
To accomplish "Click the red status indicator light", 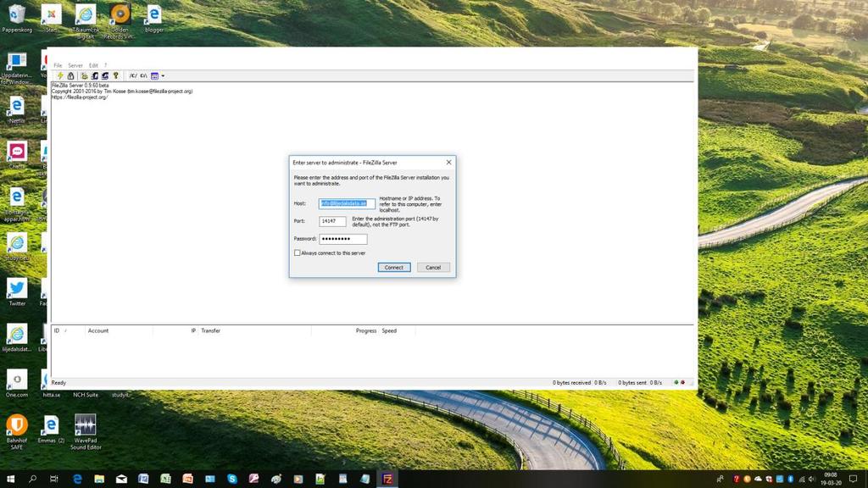I will 682,382.
